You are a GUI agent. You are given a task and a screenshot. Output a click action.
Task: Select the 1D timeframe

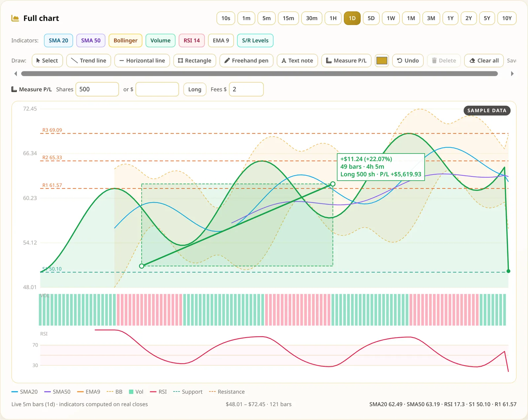click(x=352, y=18)
